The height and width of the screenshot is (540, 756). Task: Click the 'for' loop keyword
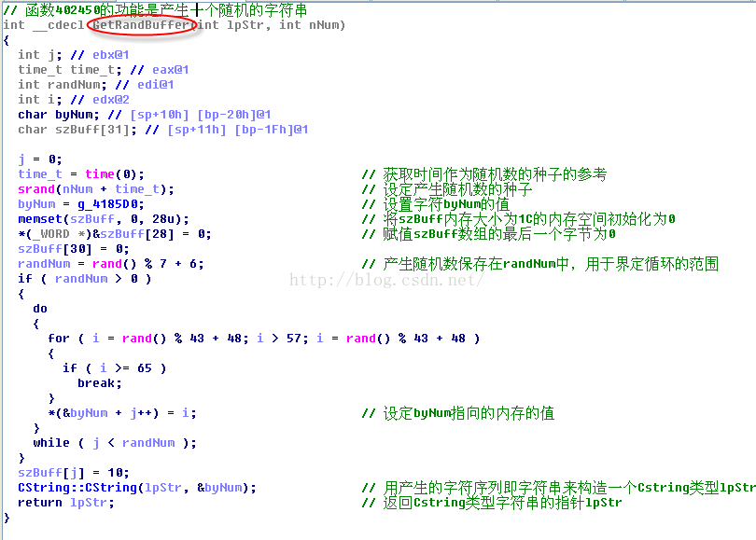(x=59, y=339)
